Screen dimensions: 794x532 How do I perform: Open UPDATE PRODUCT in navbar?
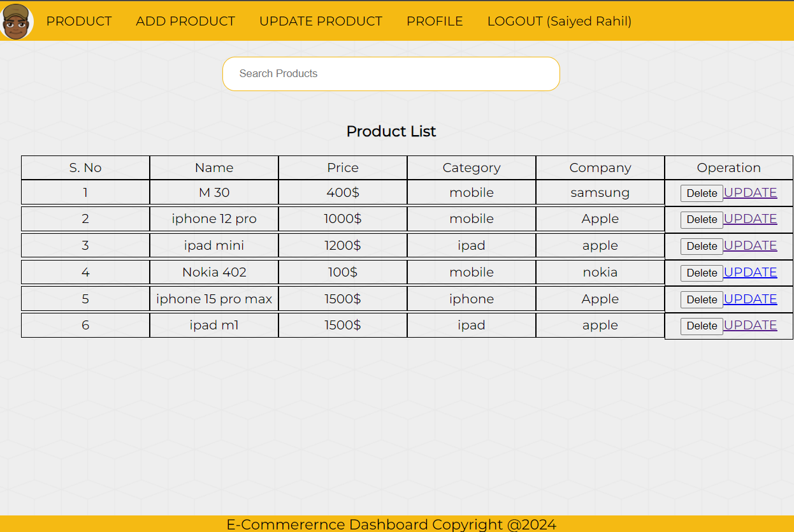click(321, 21)
